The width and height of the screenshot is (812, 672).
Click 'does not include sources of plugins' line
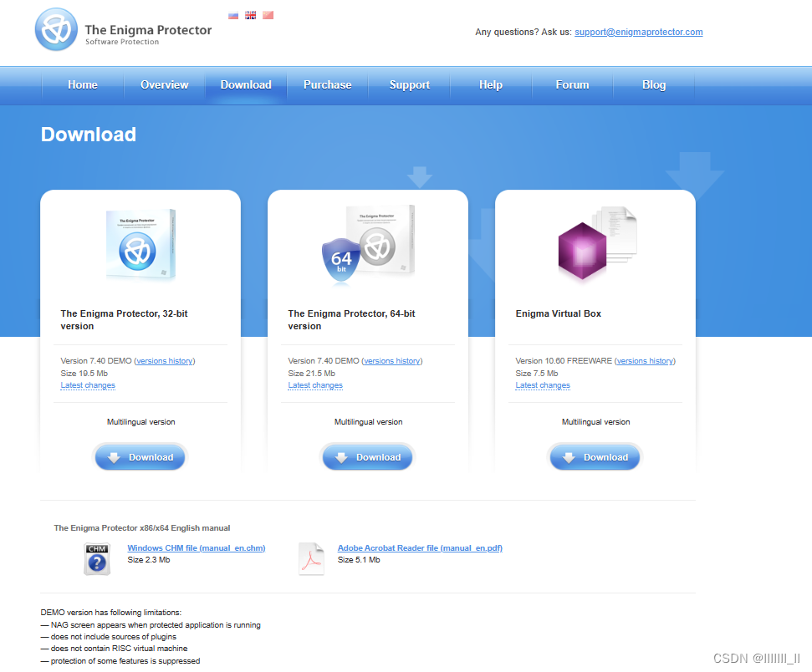tap(108, 637)
